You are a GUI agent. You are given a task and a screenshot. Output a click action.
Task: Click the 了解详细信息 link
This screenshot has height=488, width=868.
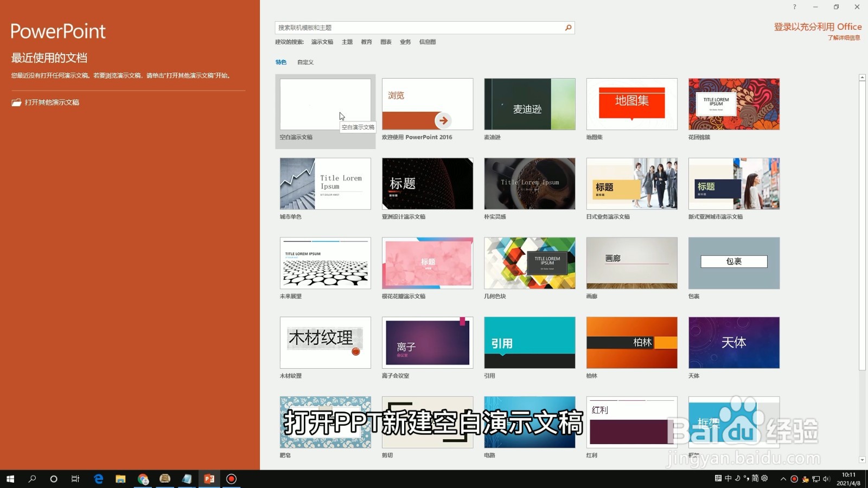coord(844,38)
